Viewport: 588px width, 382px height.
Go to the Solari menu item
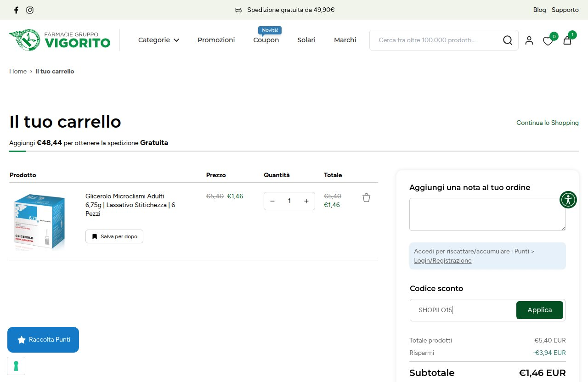(306, 40)
